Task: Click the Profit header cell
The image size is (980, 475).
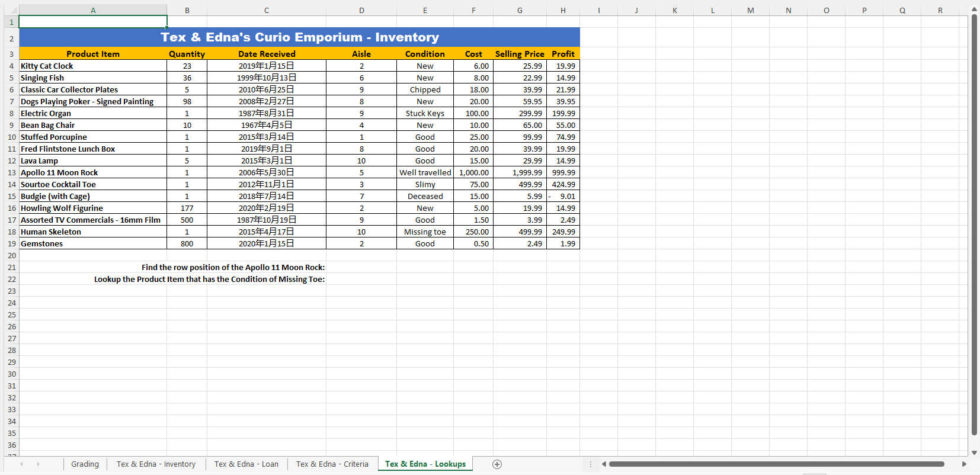Action: [x=563, y=54]
